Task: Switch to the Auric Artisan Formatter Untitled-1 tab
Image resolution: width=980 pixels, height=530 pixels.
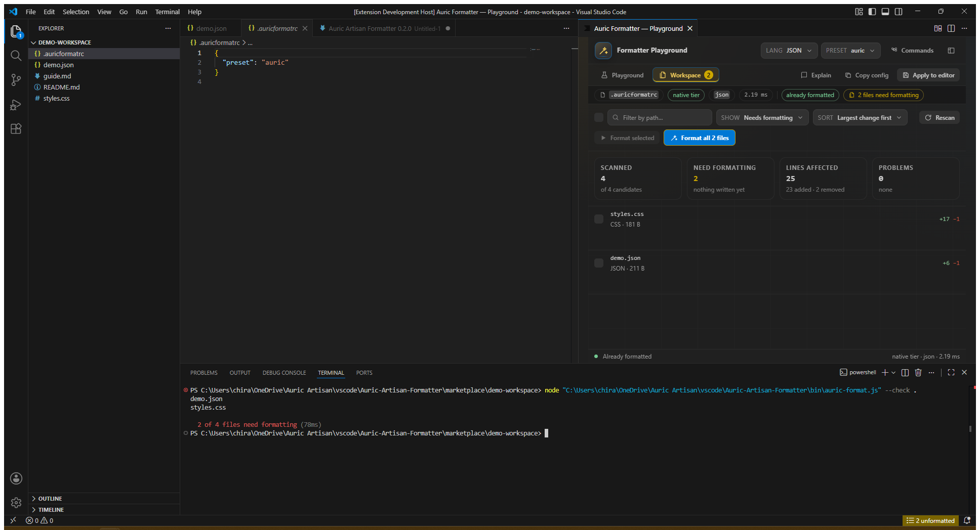Action: click(x=383, y=28)
